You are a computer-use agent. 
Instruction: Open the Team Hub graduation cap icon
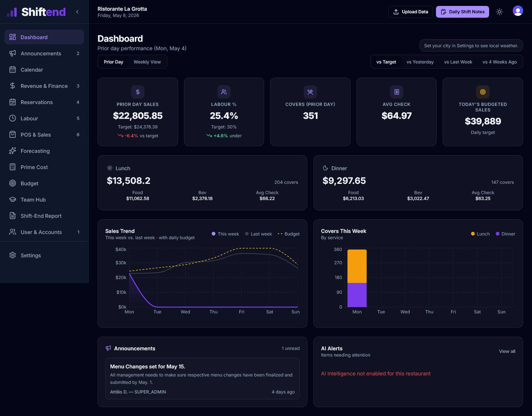(x=13, y=199)
